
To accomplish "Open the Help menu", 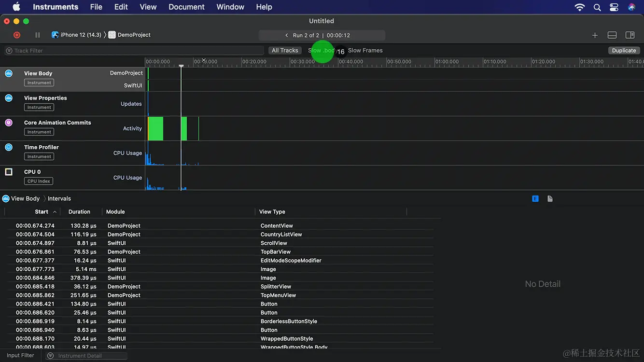I will [264, 7].
